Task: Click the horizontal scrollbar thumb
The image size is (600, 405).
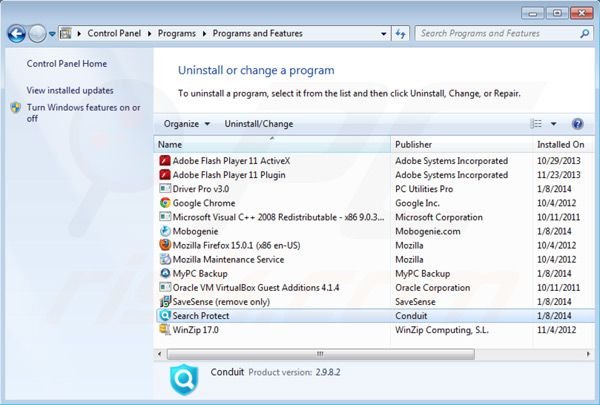Action: (321, 354)
